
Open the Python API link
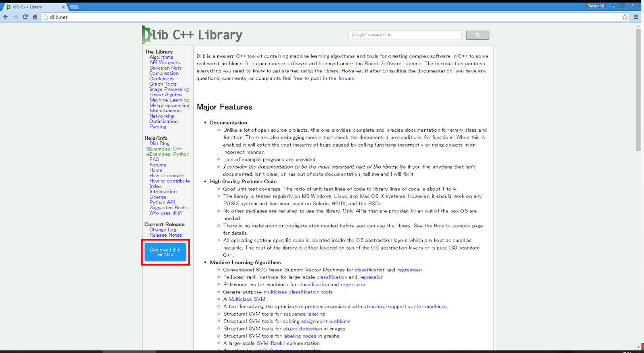pos(162,202)
